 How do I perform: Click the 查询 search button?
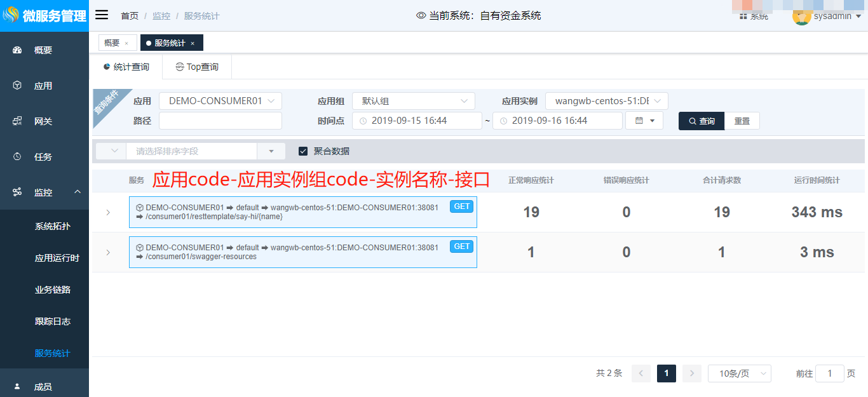click(x=701, y=121)
